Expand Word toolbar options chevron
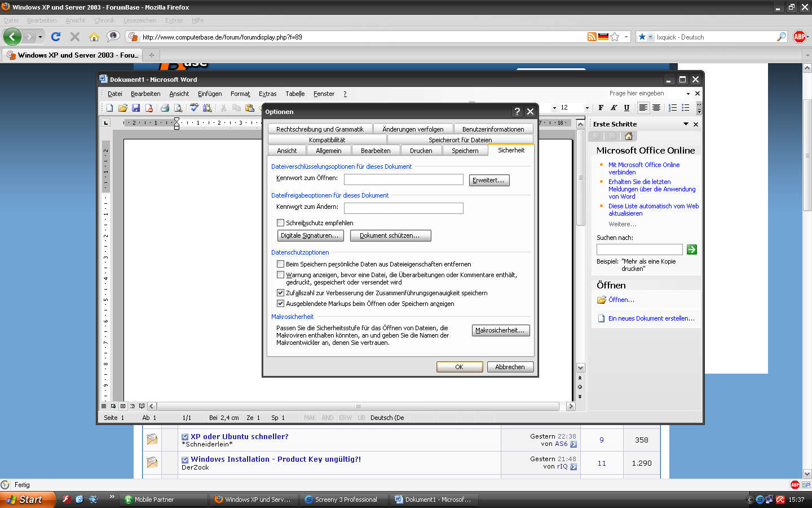 coord(699,108)
